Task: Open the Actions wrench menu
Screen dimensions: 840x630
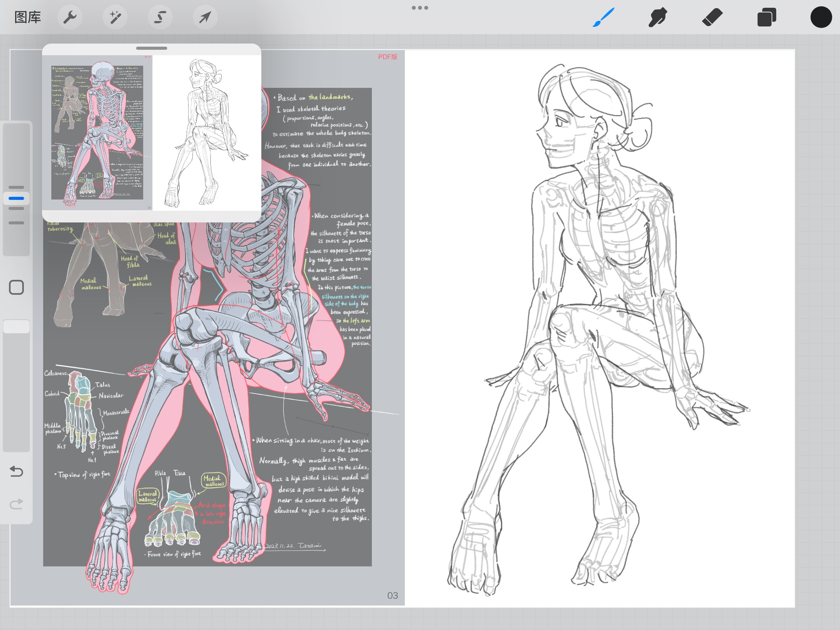Action: [70, 17]
